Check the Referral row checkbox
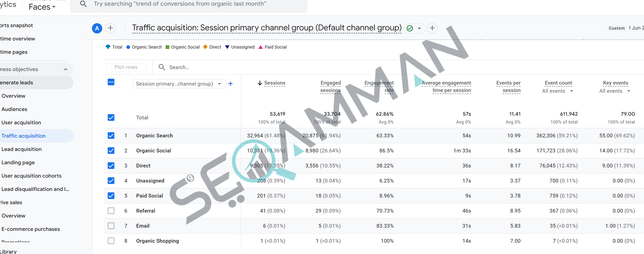This screenshot has width=644, height=254. point(111,211)
